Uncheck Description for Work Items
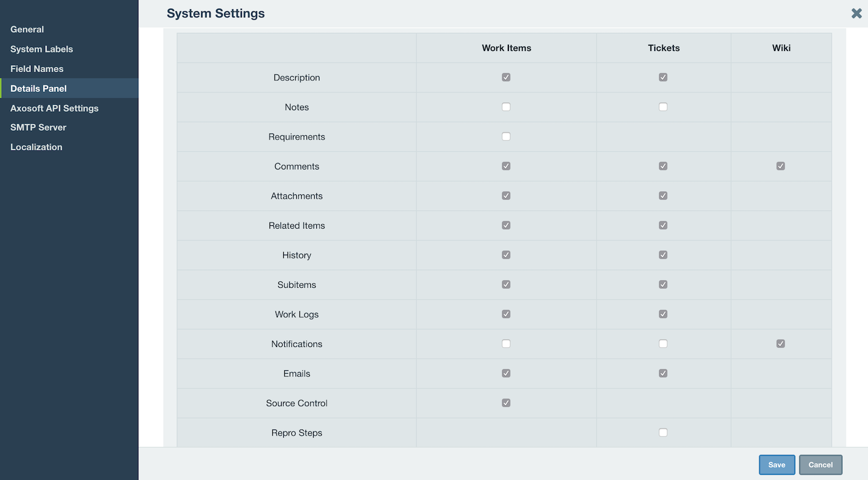The image size is (868, 480). (x=506, y=77)
